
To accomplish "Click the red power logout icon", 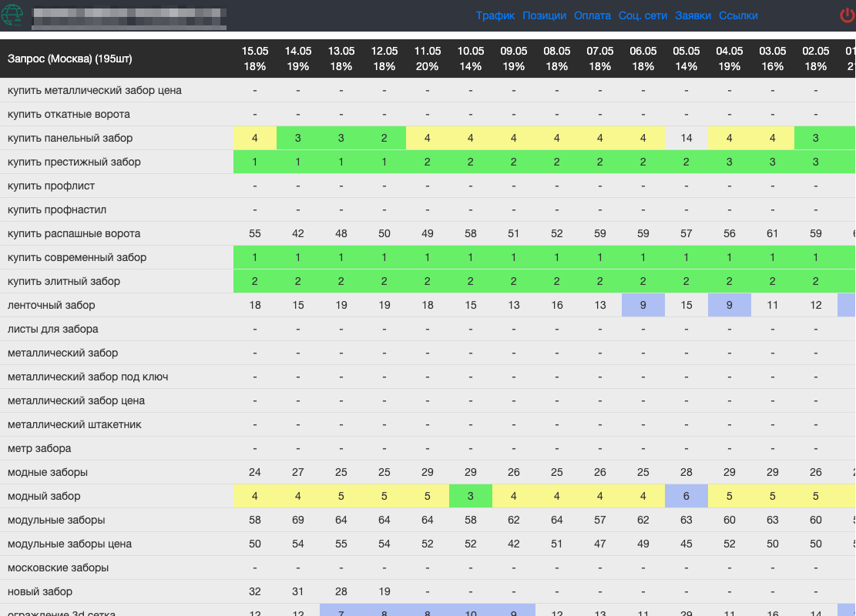I will (847, 15).
